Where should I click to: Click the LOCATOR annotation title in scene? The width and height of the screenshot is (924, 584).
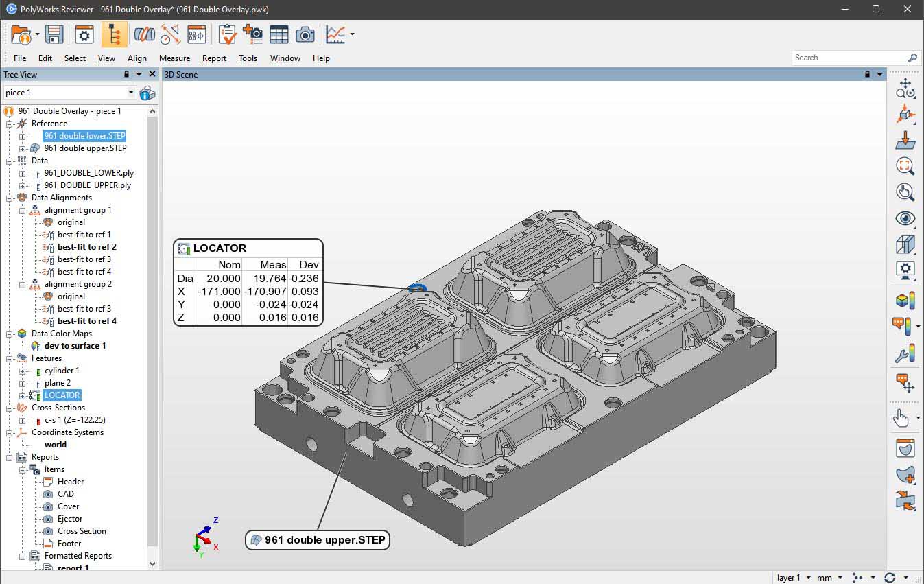click(x=220, y=248)
